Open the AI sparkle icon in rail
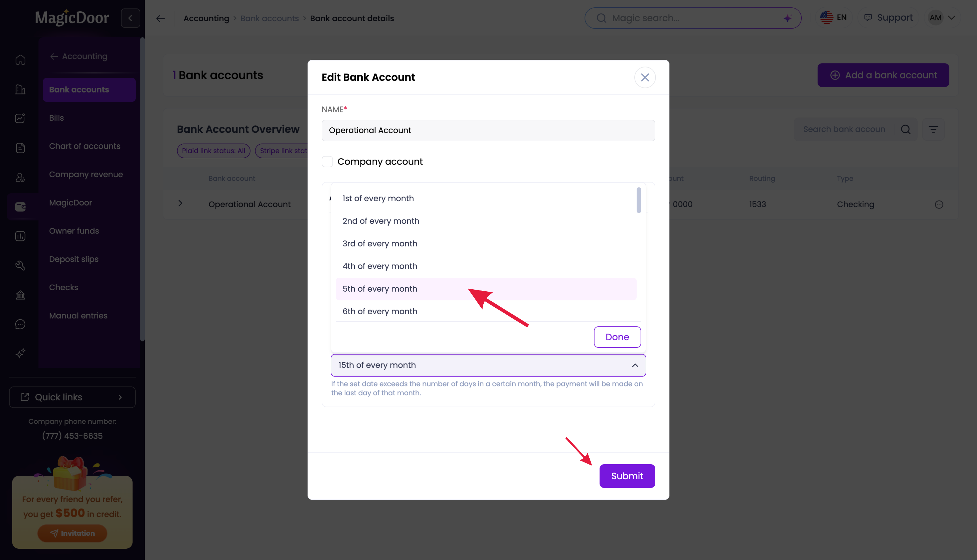This screenshot has height=560, width=977. point(20,353)
